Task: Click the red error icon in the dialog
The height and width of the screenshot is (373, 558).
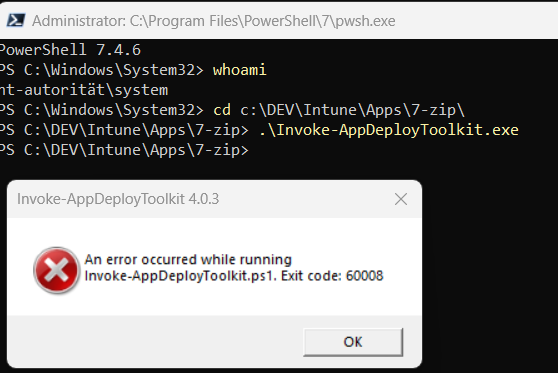Action: pos(57,270)
